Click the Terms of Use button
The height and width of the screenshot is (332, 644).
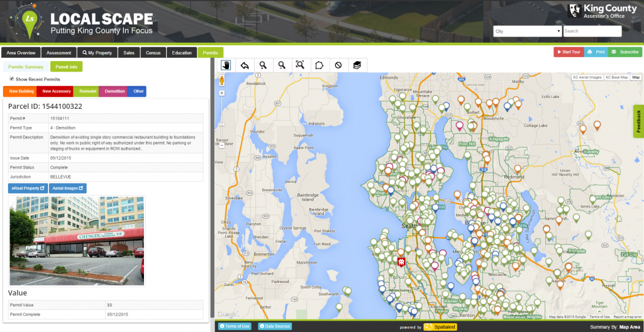click(235, 326)
